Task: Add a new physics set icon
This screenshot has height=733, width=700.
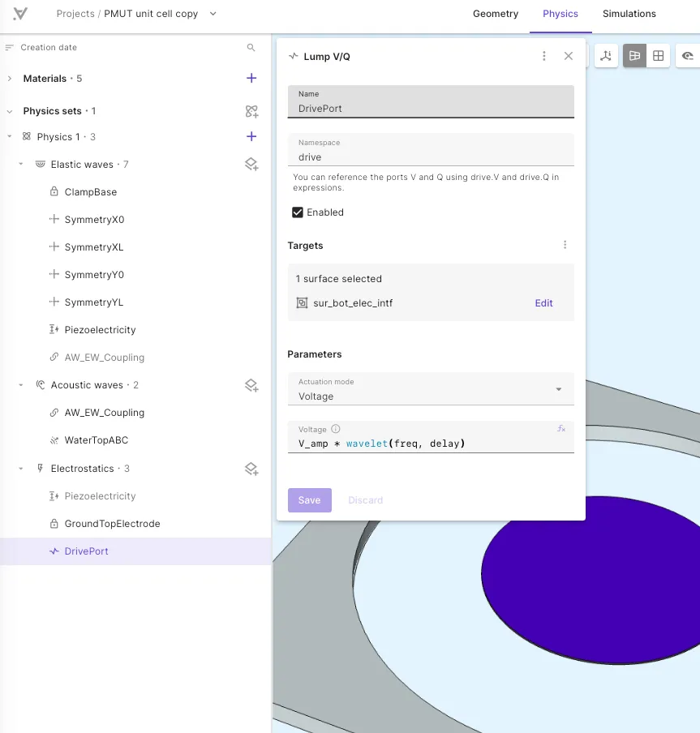Action: click(x=251, y=111)
